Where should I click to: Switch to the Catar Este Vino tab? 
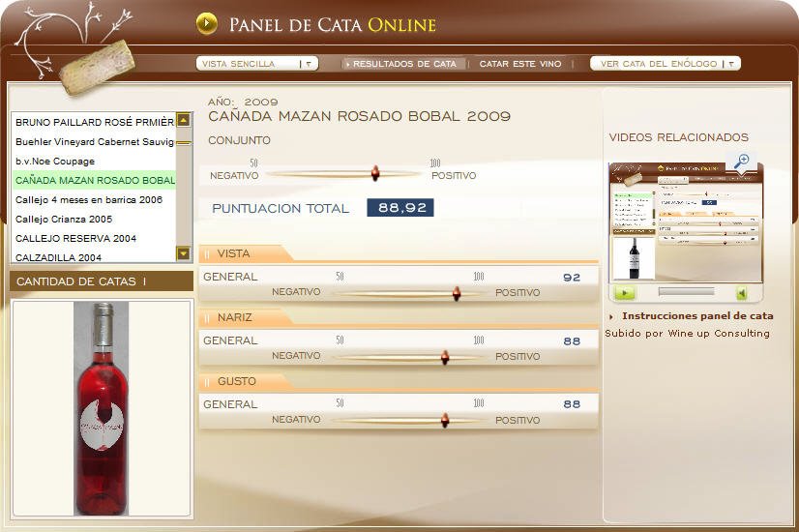[520, 64]
